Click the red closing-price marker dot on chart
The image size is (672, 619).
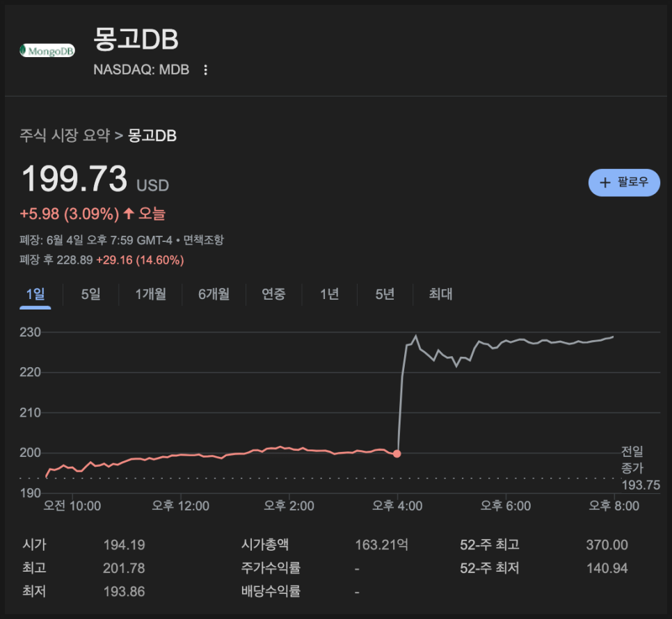(x=397, y=453)
